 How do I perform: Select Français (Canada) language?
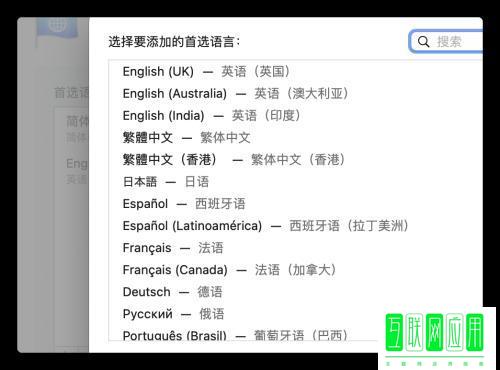tap(295, 270)
